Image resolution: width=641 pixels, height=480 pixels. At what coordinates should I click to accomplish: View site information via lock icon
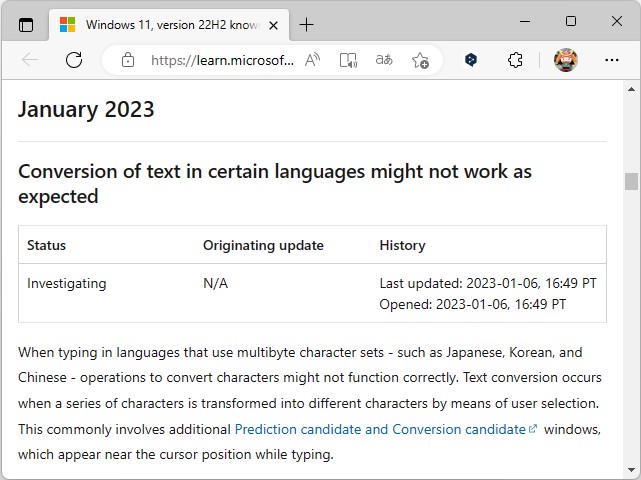click(127, 60)
